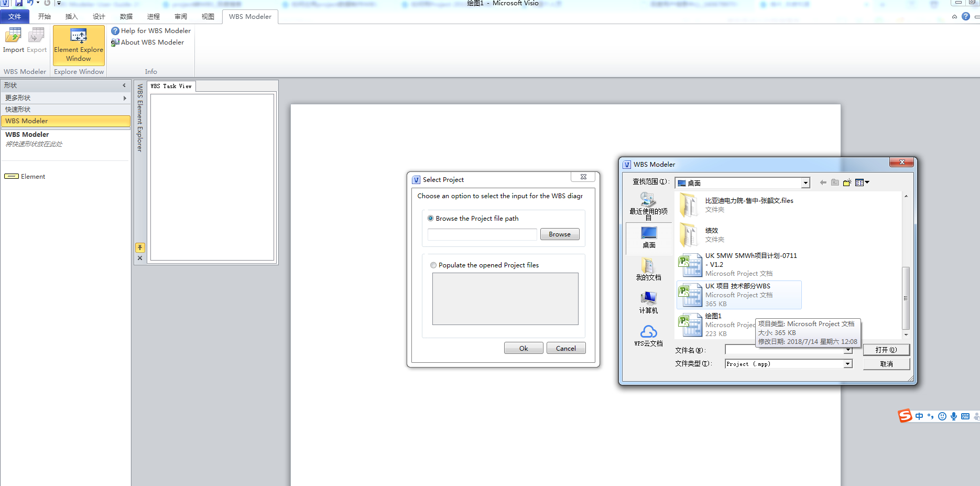Click the 打开(O) button
This screenshot has height=486, width=980.
pos(886,350)
